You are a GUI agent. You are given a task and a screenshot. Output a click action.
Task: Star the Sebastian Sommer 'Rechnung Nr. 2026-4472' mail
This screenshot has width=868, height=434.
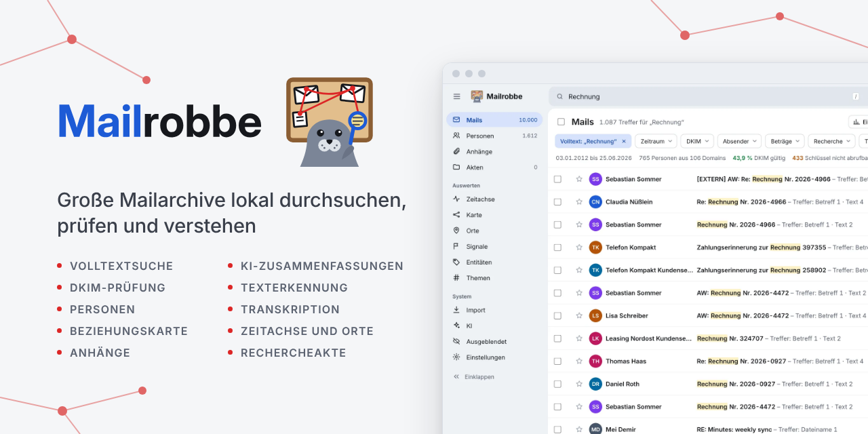click(579, 407)
